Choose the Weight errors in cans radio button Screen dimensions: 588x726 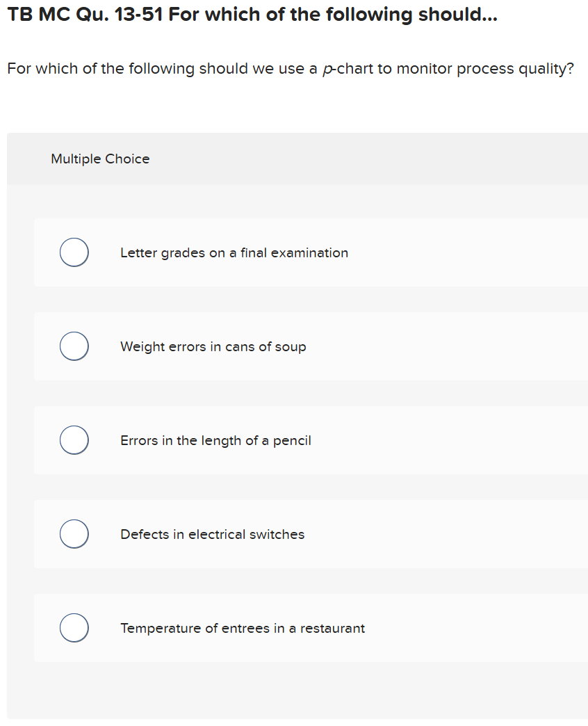[74, 346]
